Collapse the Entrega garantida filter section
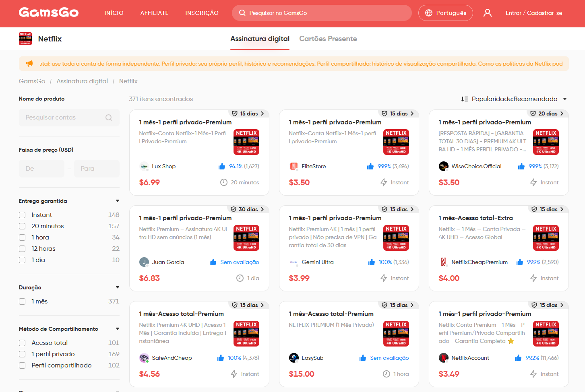The image size is (585, 392). pyautogui.click(x=118, y=201)
